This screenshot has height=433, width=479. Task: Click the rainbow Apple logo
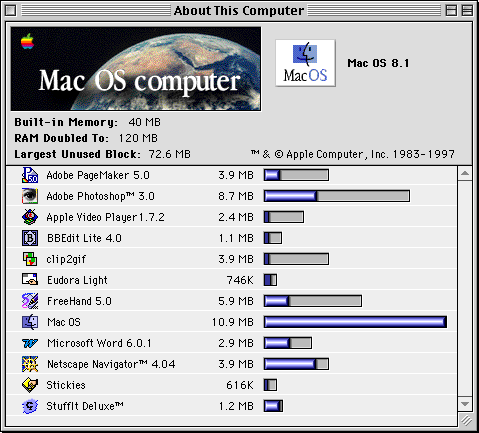27,41
